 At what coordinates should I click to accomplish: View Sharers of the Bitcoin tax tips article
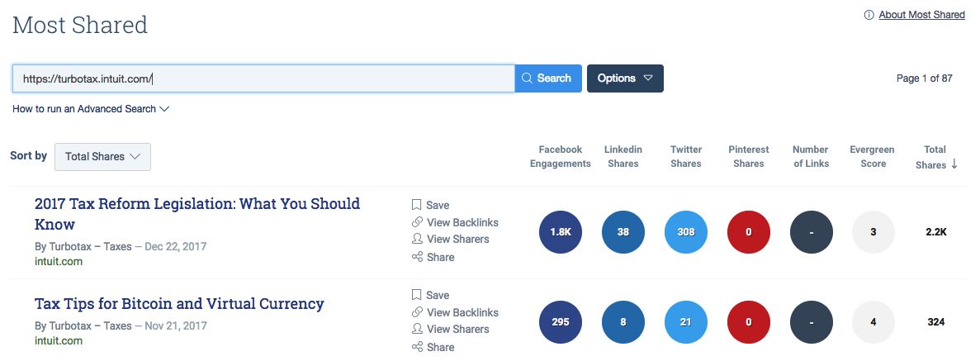click(450, 329)
